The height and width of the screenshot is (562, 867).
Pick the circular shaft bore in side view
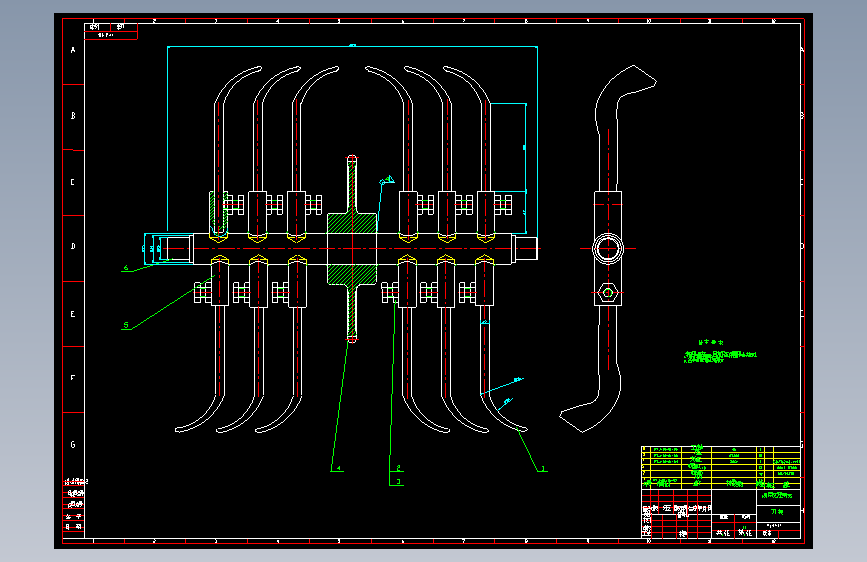tap(608, 248)
